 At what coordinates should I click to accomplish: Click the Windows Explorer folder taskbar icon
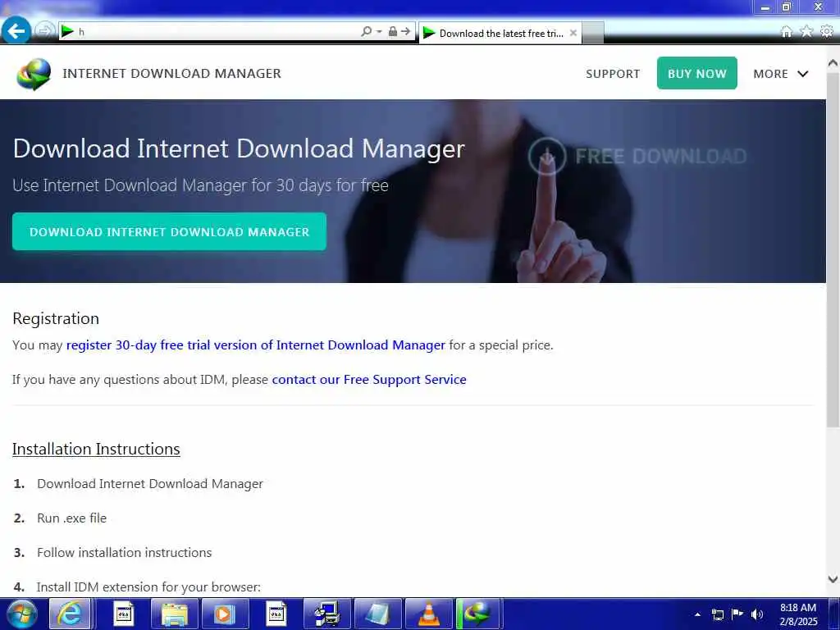click(175, 614)
